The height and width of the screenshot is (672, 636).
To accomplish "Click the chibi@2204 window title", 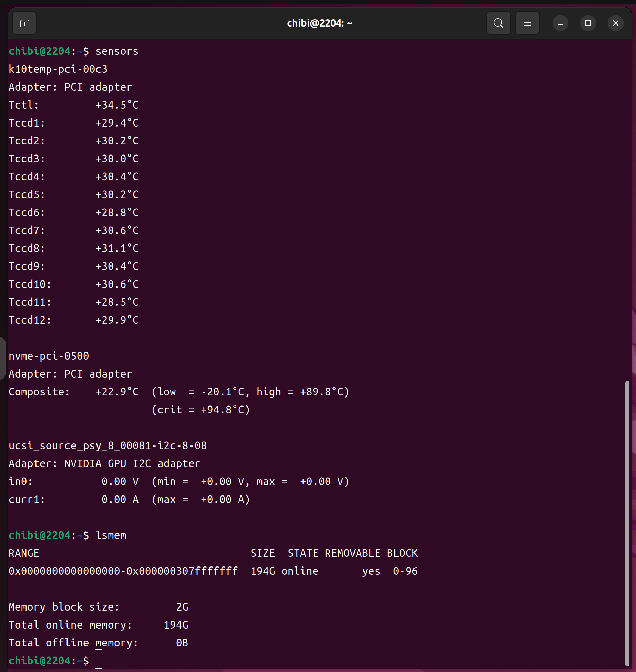I will click(x=319, y=23).
